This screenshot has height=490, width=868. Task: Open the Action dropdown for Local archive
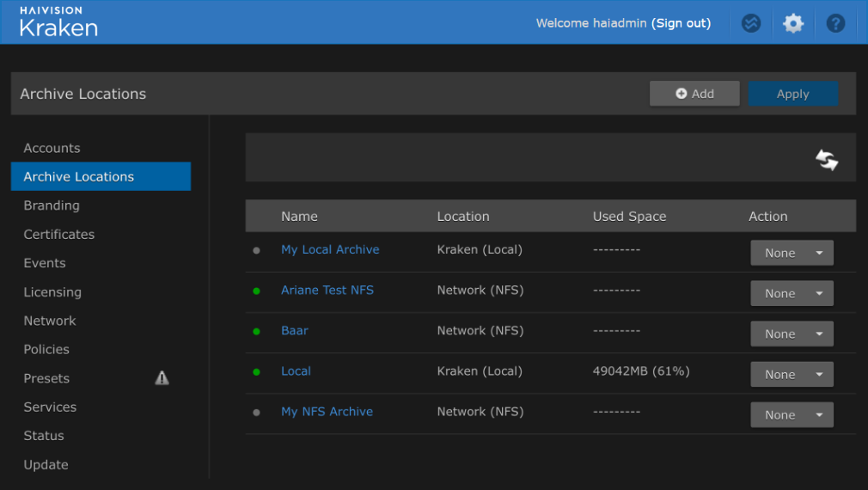pyautogui.click(x=792, y=374)
